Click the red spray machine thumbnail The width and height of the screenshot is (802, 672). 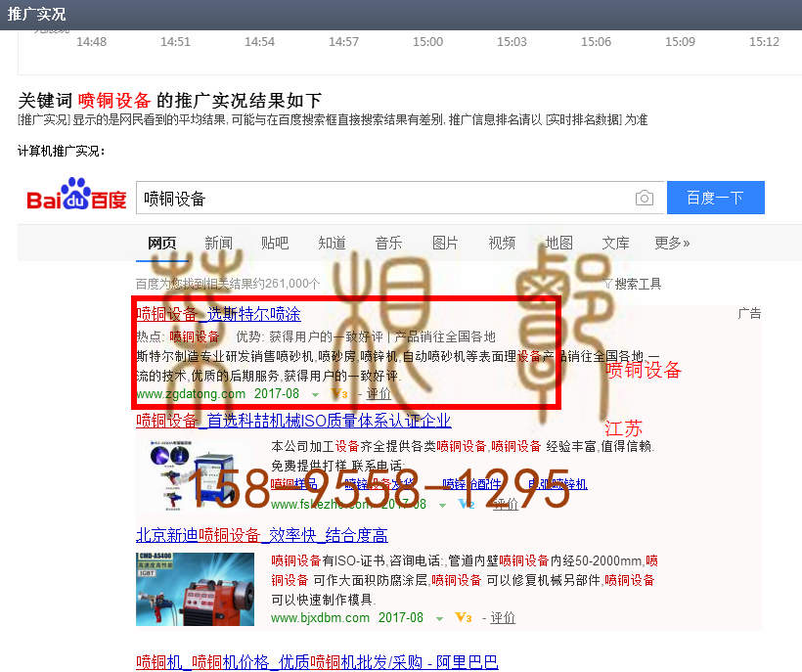[x=195, y=589]
